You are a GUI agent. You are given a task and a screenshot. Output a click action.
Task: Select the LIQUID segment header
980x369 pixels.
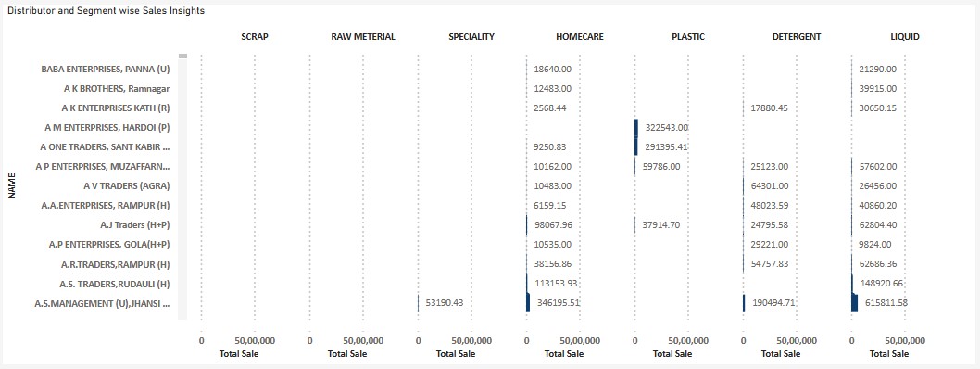pos(905,37)
